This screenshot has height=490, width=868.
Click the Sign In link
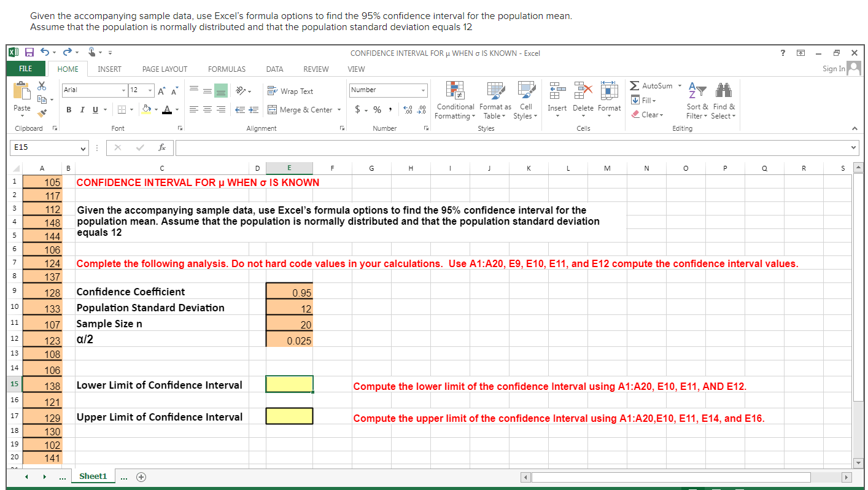click(833, 69)
